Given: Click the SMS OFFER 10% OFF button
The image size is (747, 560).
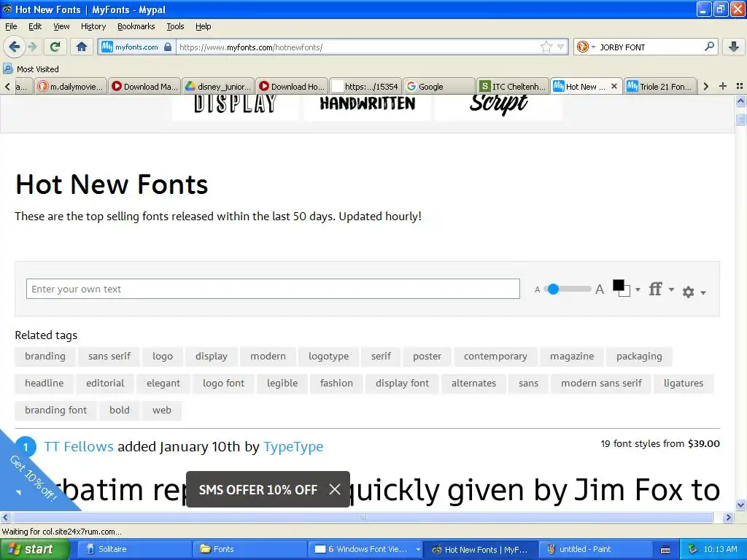Looking at the screenshot, I should [258, 489].
